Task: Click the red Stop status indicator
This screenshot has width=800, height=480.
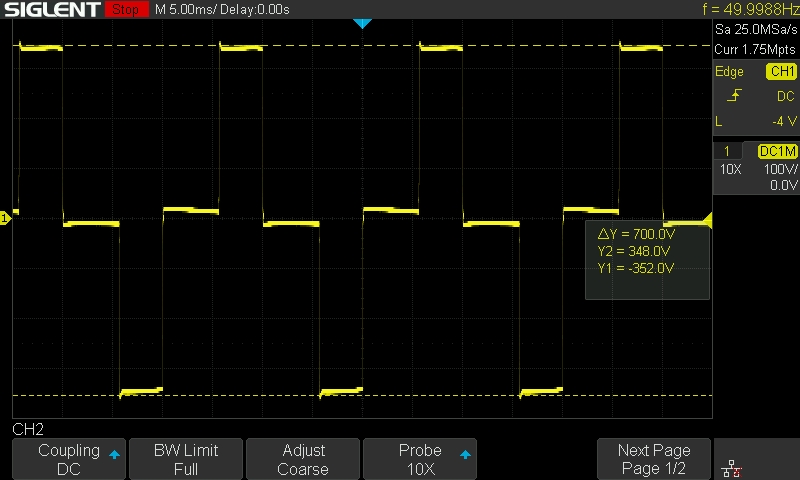Action: pyautogui.click(x=126, y=9)
